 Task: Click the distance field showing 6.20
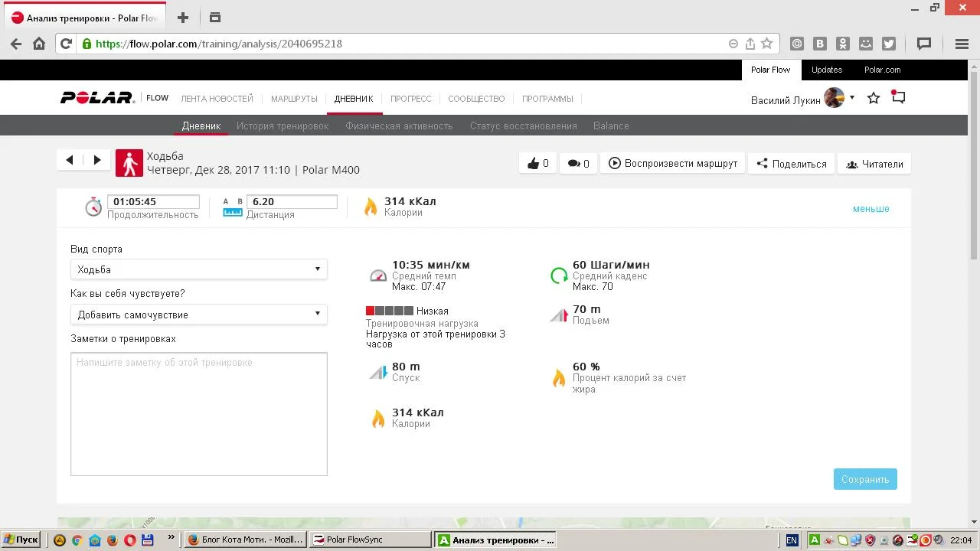[292, 202]
